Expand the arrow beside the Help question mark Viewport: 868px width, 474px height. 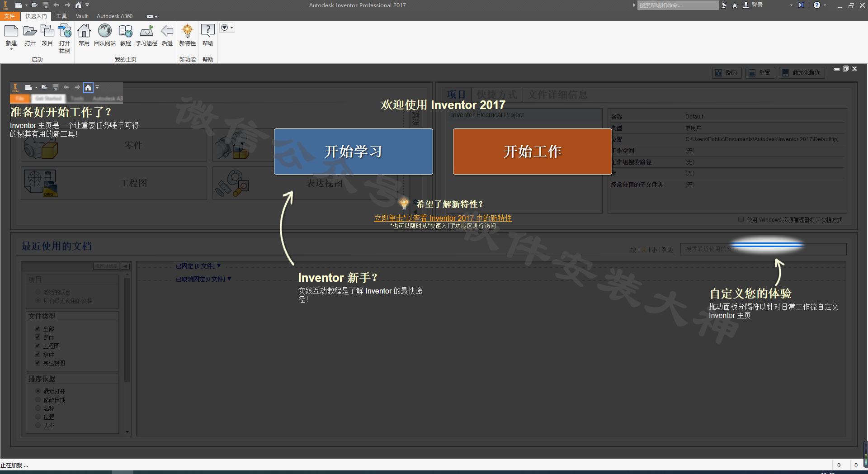coord(825,5)
